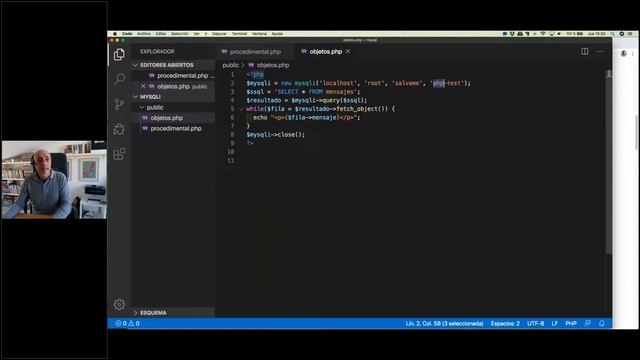The height and width of the screenshot is (360, 640).
Task: Collapse the public folder in explorer
Action: click(x=173, y=107)
